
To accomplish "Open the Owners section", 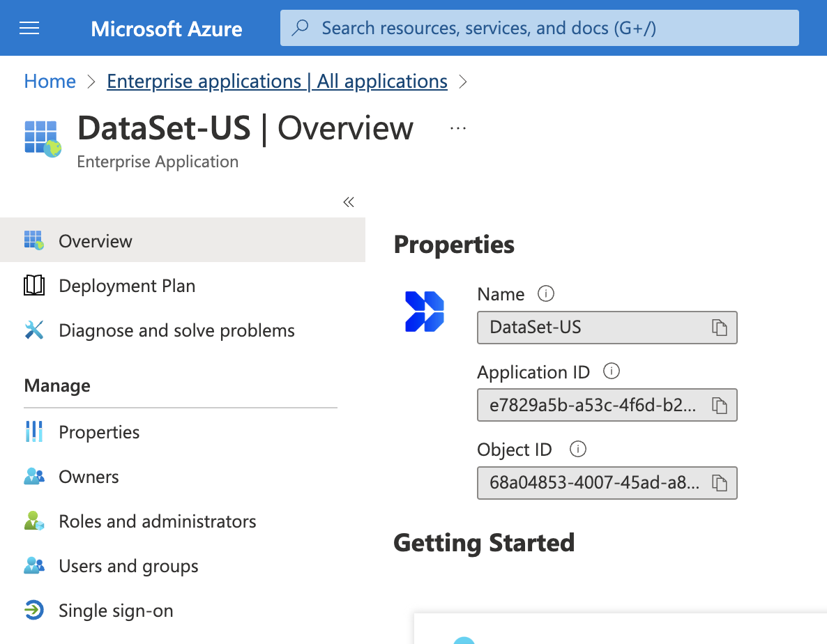I will 89,477.
